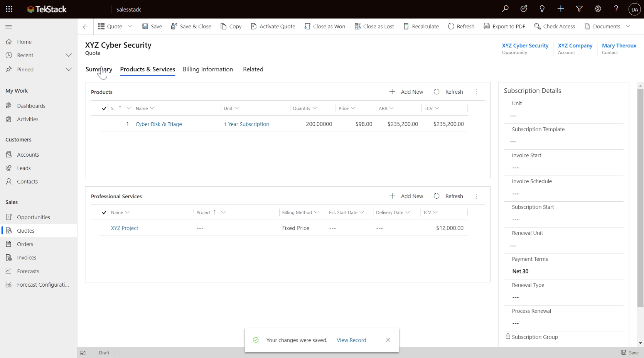This screenshot has width=644, height=358.
Task: Open the help question mark icon
Action: coord(616,9)
